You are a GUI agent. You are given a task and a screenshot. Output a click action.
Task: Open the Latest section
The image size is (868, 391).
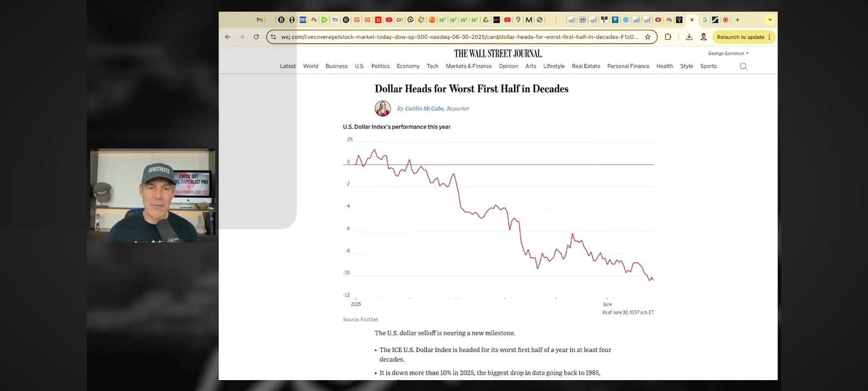pyautogui.click(x=288, y=66)
